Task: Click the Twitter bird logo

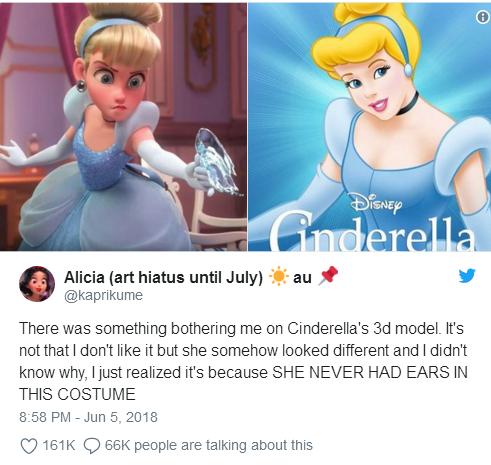Action: point(467,276)
